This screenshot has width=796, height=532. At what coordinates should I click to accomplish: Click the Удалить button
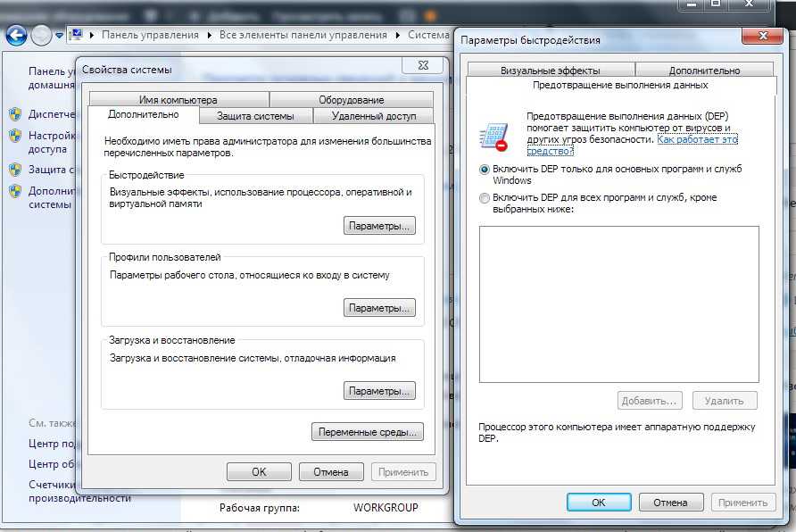[725, 401]
